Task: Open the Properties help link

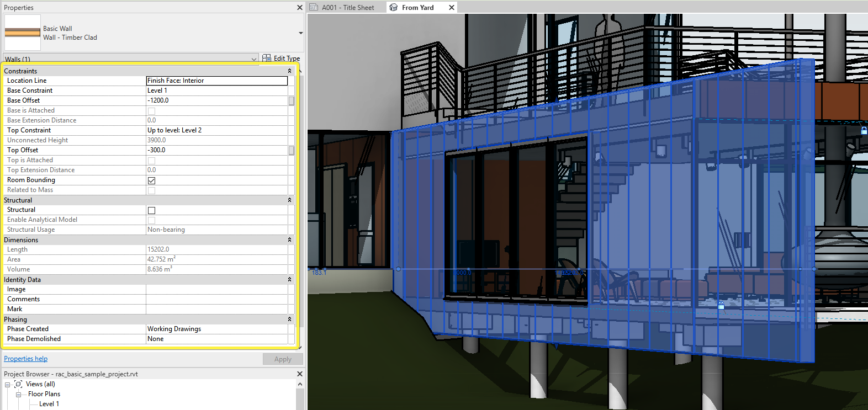Action: click(26, 359)
